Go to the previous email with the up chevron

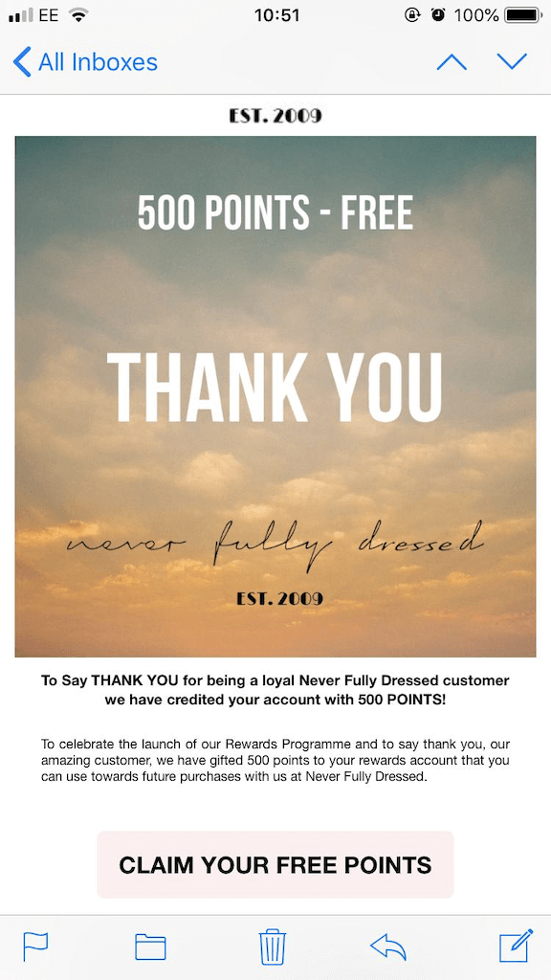(451, 61)
